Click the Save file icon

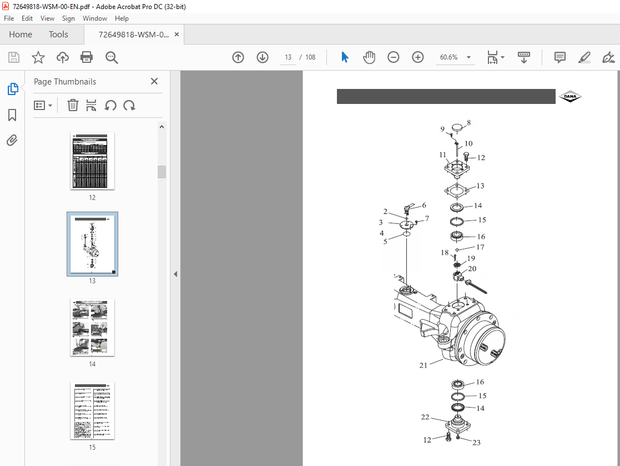14,57
